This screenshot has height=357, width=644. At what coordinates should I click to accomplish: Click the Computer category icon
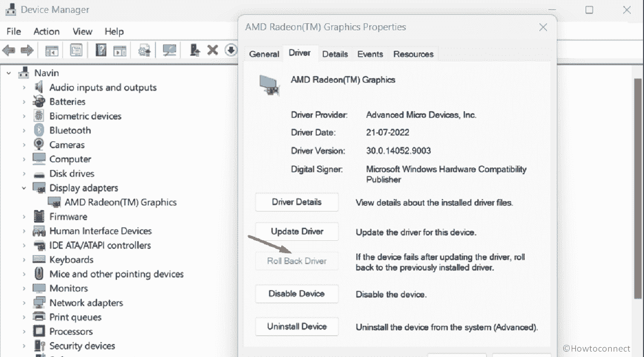pyautogui.click(x=39, y=159)
